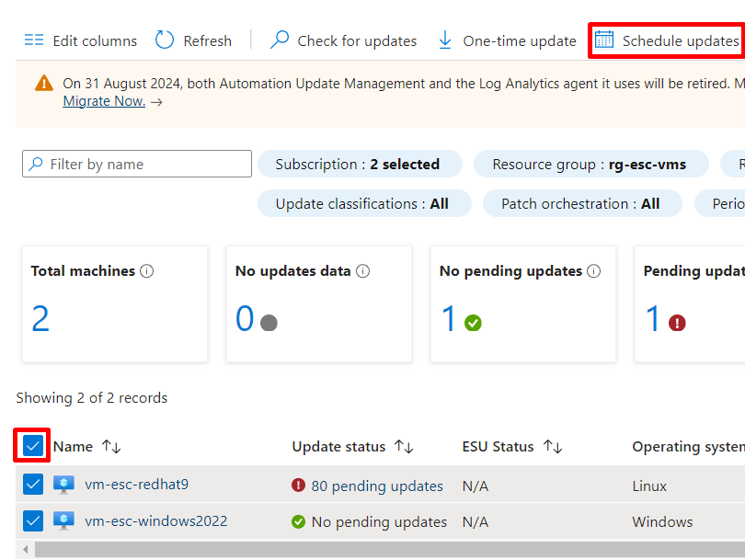Open the Patch orchestration filter pill
The height and width of the screenshot is (560, 745).
click(x=582, y=204)
